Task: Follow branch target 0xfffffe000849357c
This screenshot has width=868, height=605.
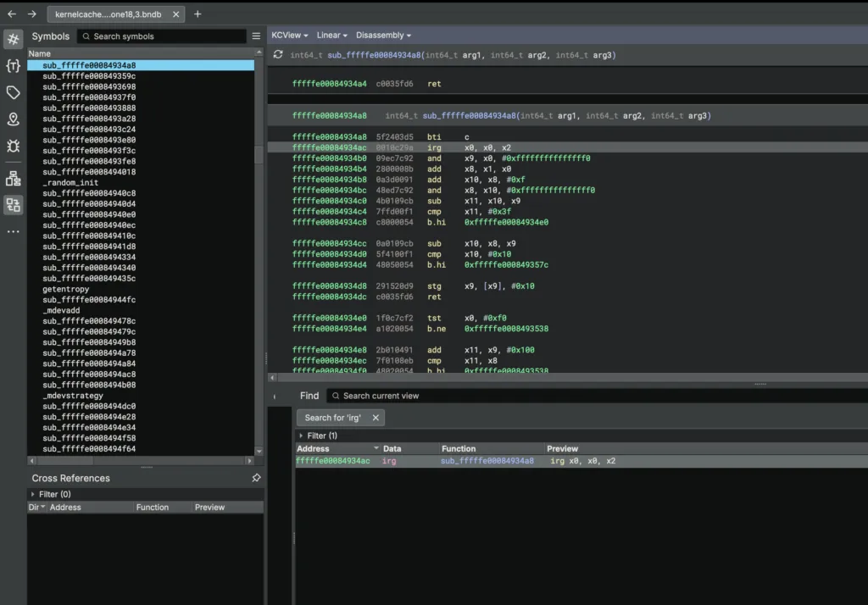Action: (x=506, y=264)
